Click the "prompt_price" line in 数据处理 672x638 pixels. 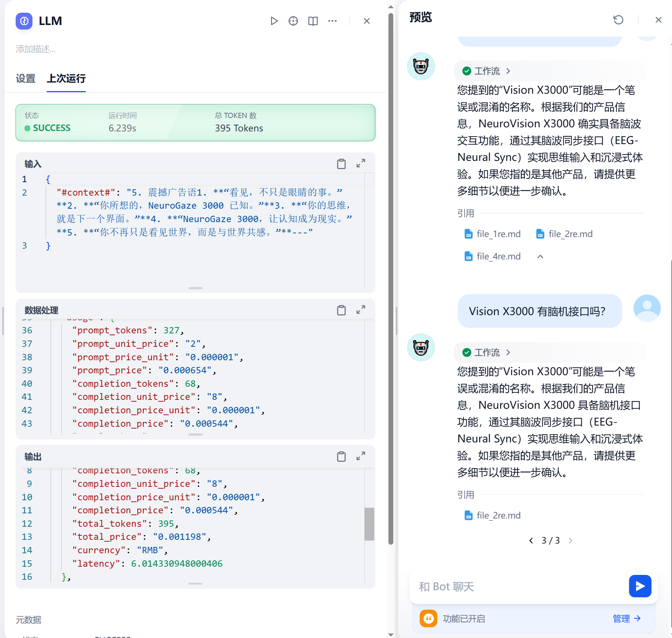144,370
